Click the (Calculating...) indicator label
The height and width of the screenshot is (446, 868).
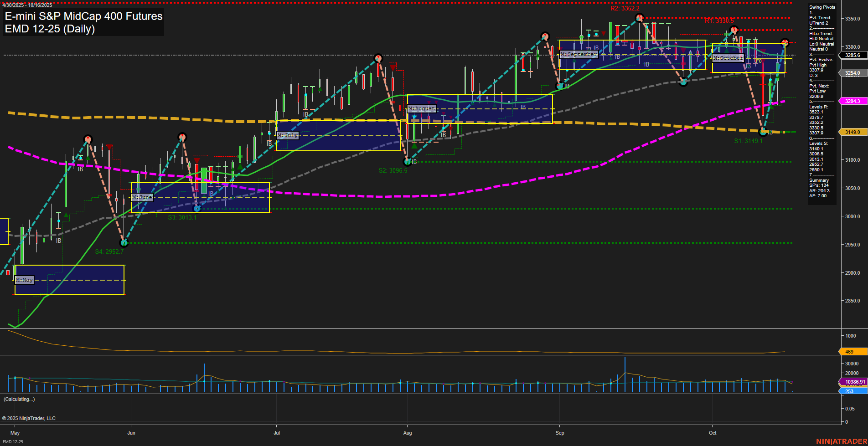18,399
